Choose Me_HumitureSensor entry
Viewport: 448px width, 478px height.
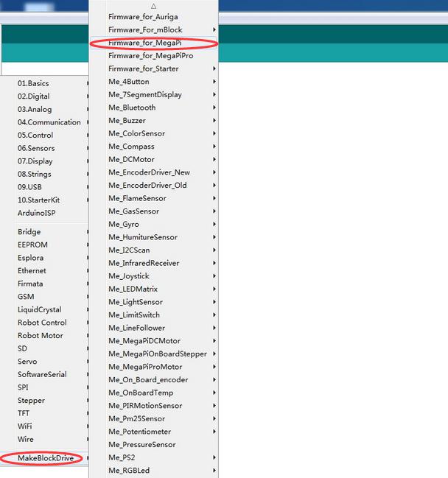(x=154, y=237)
